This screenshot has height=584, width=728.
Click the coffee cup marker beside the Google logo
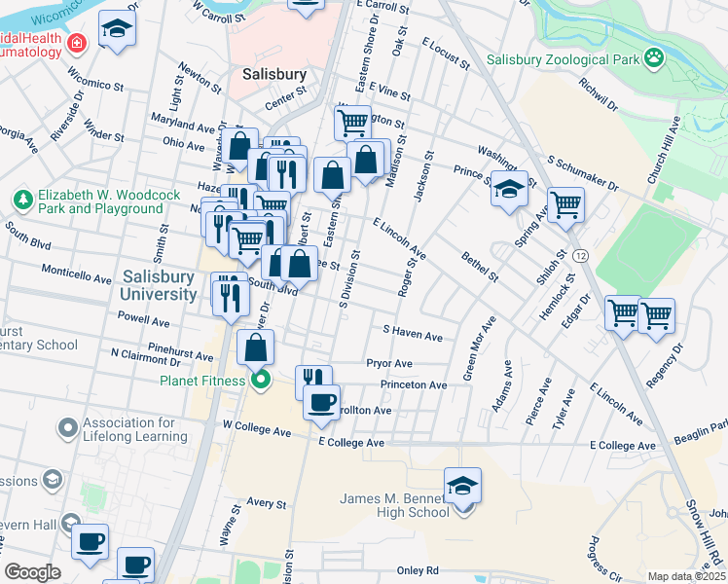click(135, 567)
